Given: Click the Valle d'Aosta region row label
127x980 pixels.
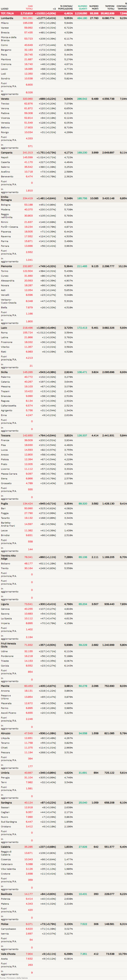Looking at the screenshot, I should point(8,954).
